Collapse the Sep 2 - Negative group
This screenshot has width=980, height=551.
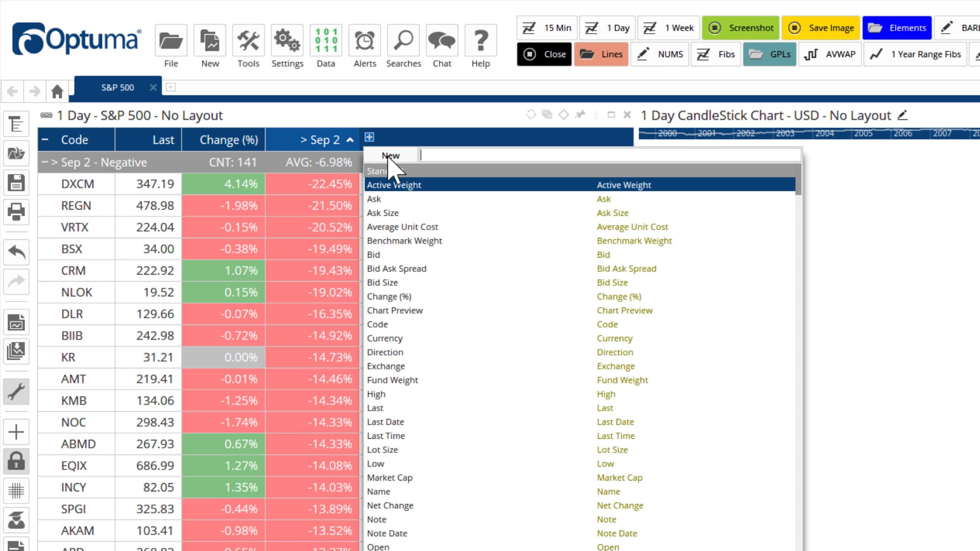coord(45,162)
